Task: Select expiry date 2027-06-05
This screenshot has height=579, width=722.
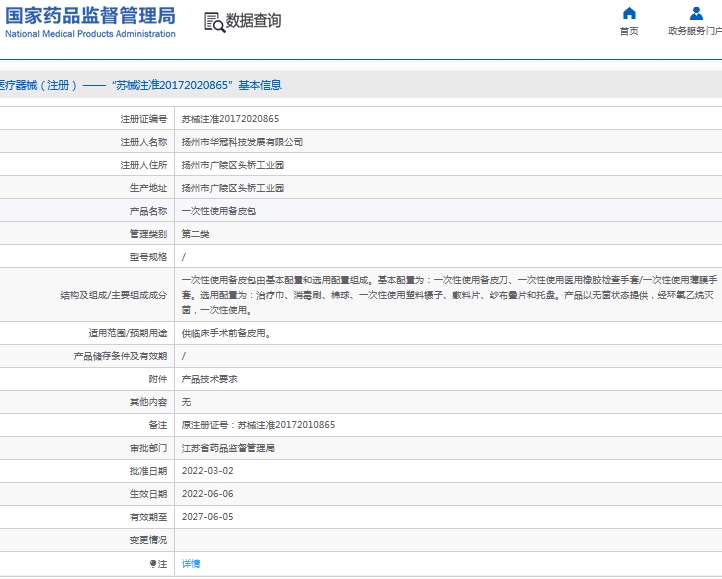Action: coord(208,517)
